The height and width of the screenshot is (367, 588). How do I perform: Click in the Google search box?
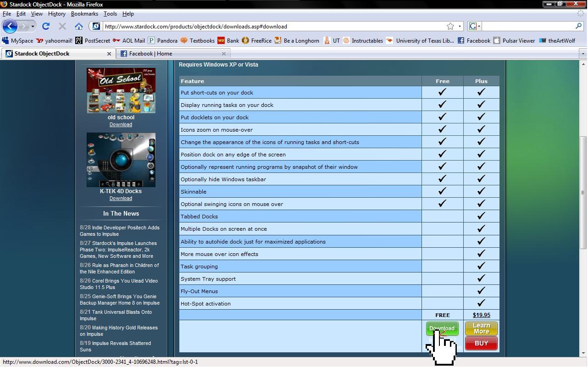click(527, 26)
